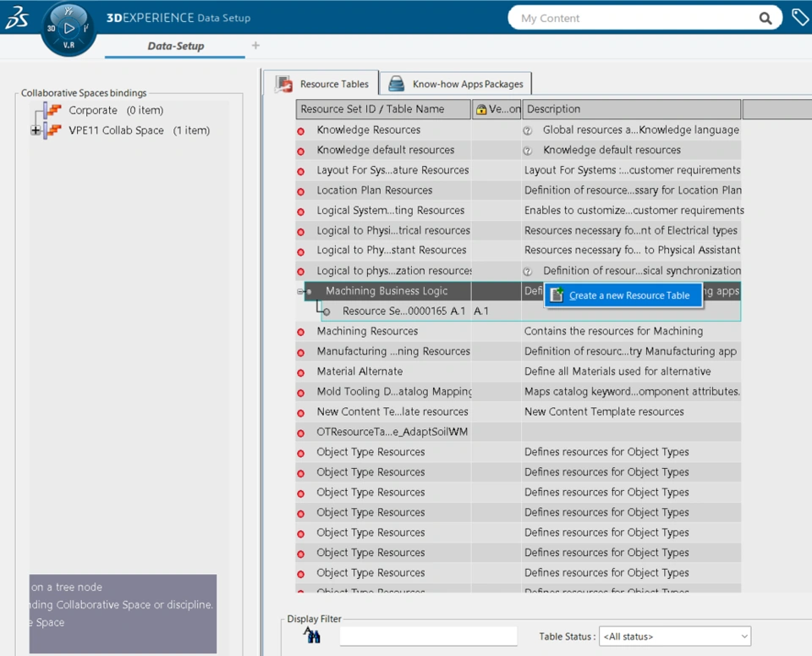Click the Know-how Apps Packages database icon

pos(396,84)
